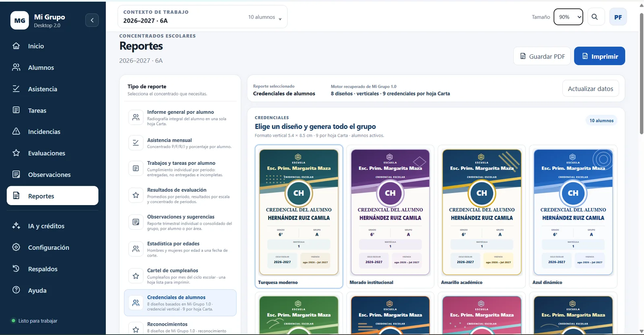Select the Azul dinámico credential design

tap(573, 216)
